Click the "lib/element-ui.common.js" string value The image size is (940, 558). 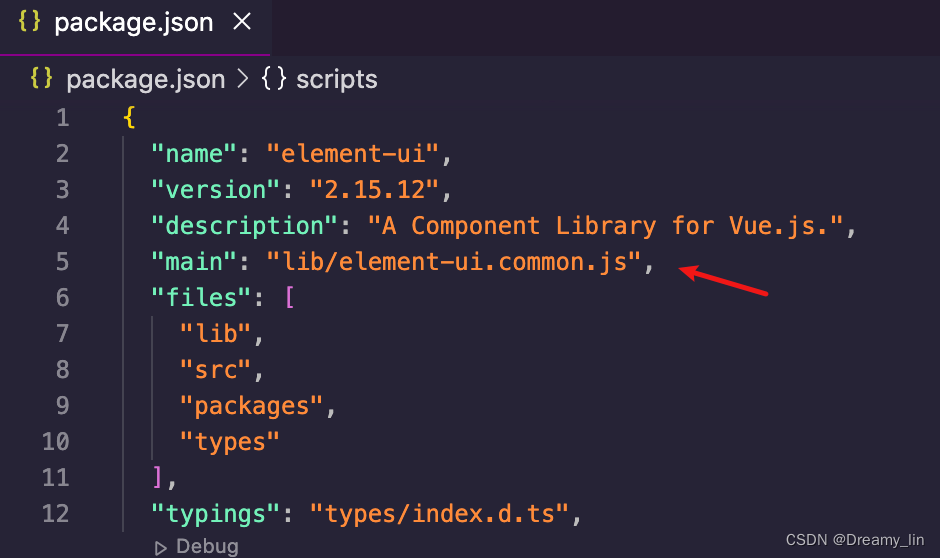coord(452,262)
